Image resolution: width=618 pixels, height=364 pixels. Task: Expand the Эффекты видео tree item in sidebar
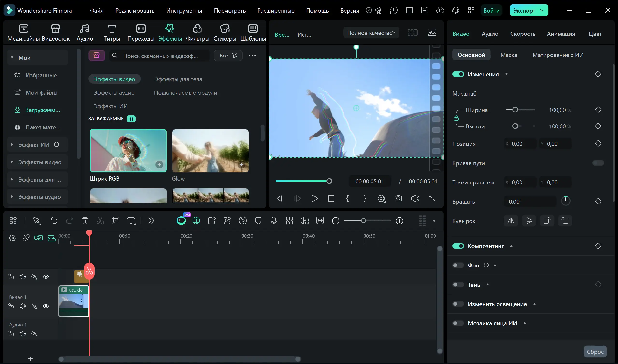click(x=12, y=162)
